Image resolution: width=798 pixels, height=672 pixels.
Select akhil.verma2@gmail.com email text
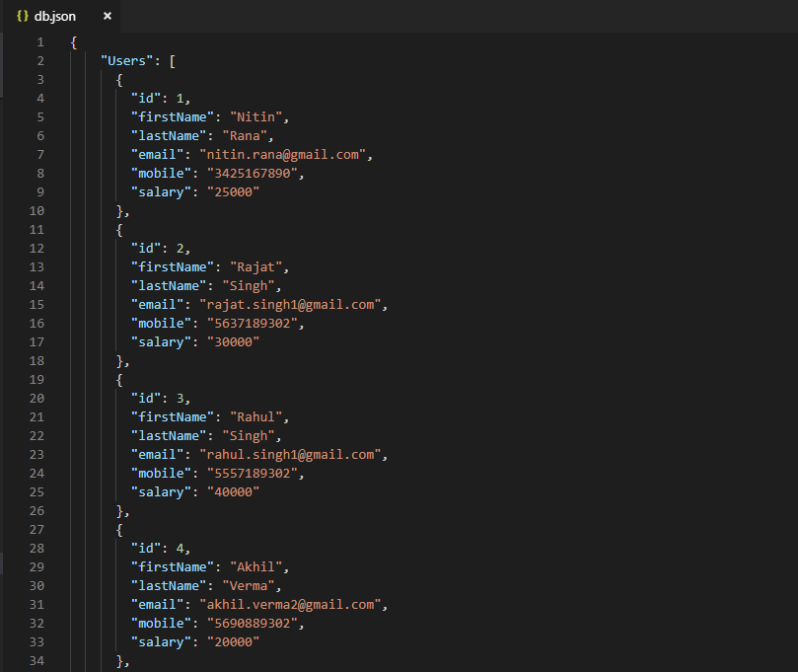[x=294, y=604]
